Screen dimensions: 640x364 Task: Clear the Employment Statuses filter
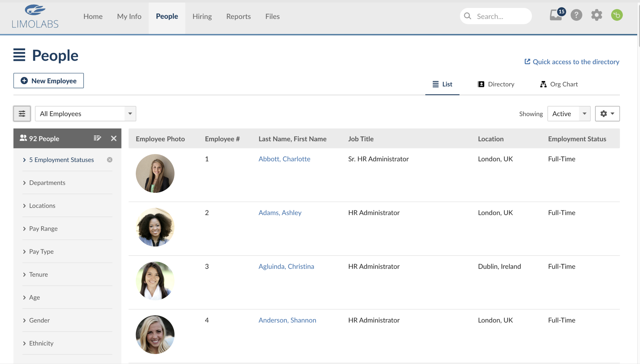click(x=110, y=160)
